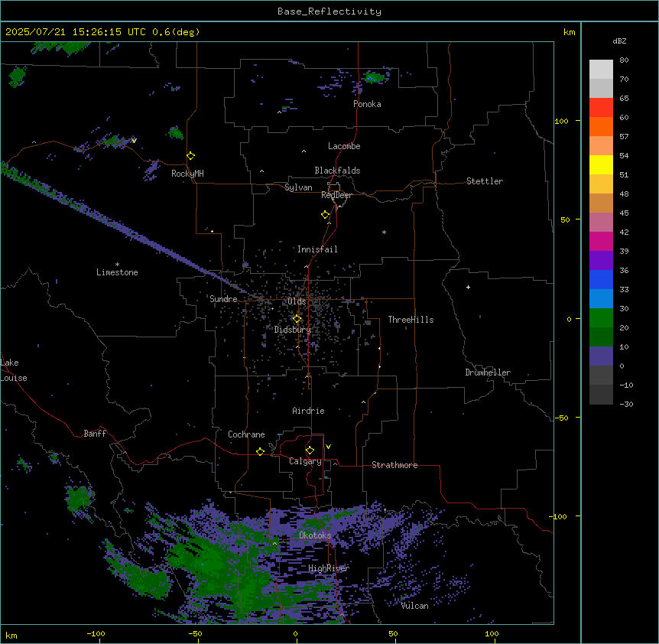Click the Strathmore label
This screenshot has width=659, height=644.
point(394,465)
